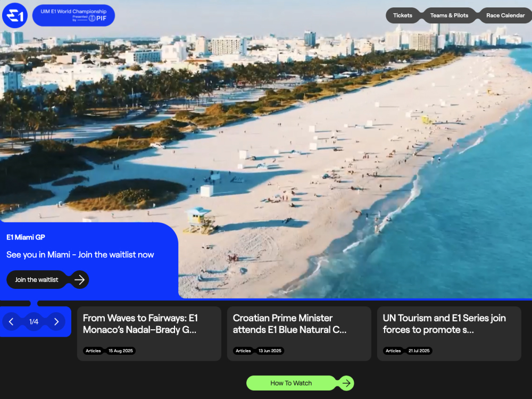532x399 pixels.
Task: Click the See you in Miami headline
Action: tap(80, 255)
